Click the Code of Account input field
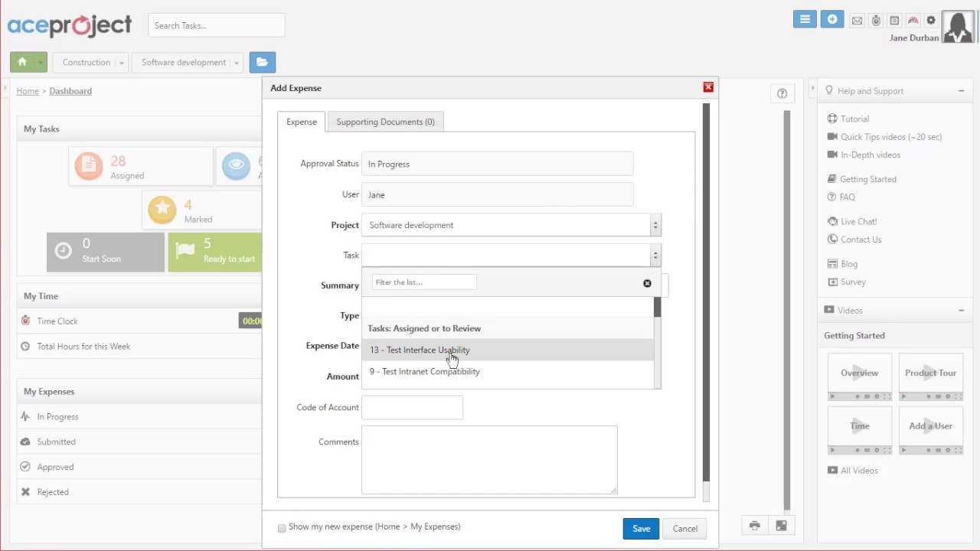 pyautogui.click(x=412, y=407)
